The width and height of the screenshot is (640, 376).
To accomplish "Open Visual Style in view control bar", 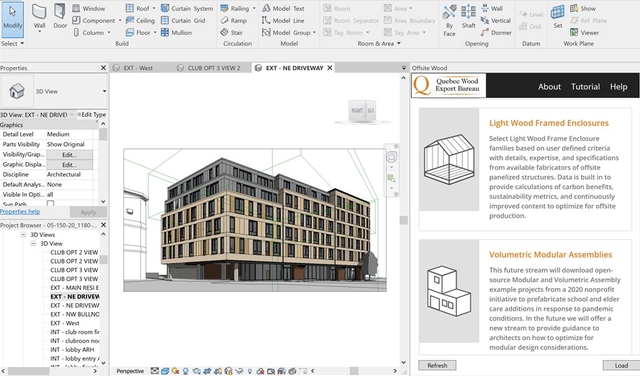I will pos(165,371).
